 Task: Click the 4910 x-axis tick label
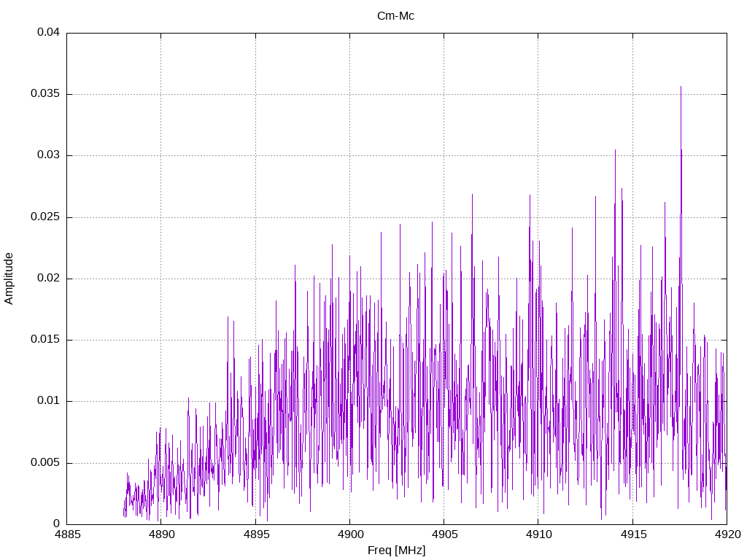538,534
